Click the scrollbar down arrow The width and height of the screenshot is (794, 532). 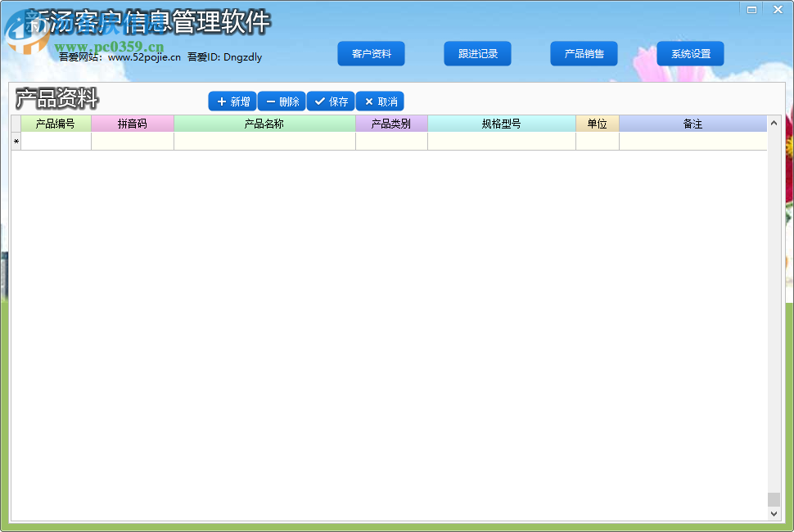[773, 512]
